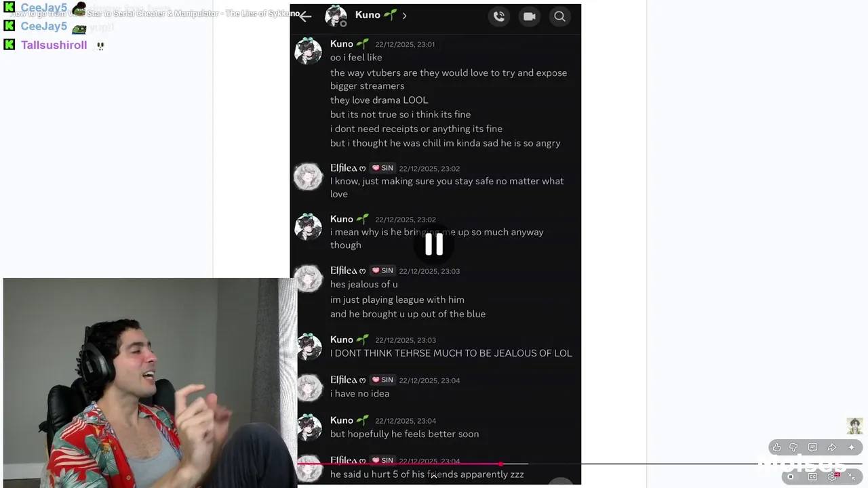Image resolution: width=868 pixels, height=488 pixels.
Task: Open the sparkle Ask feature
Action: click(x=852, y=447)
